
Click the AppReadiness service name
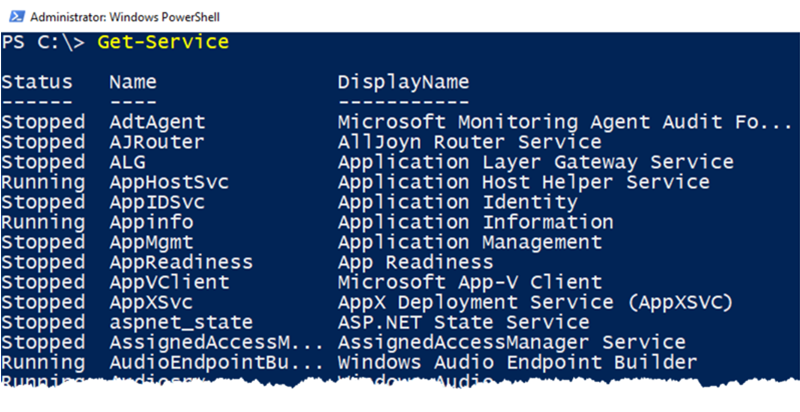[181, 262]
